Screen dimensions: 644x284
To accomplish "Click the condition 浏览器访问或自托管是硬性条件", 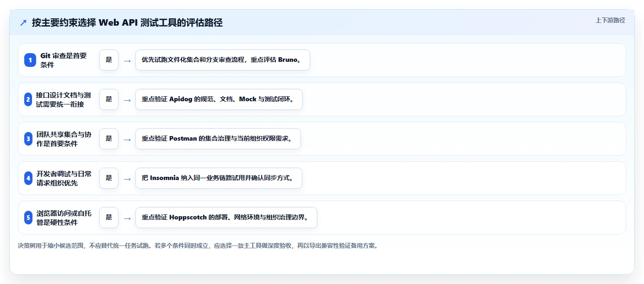I will coord(64,218).
